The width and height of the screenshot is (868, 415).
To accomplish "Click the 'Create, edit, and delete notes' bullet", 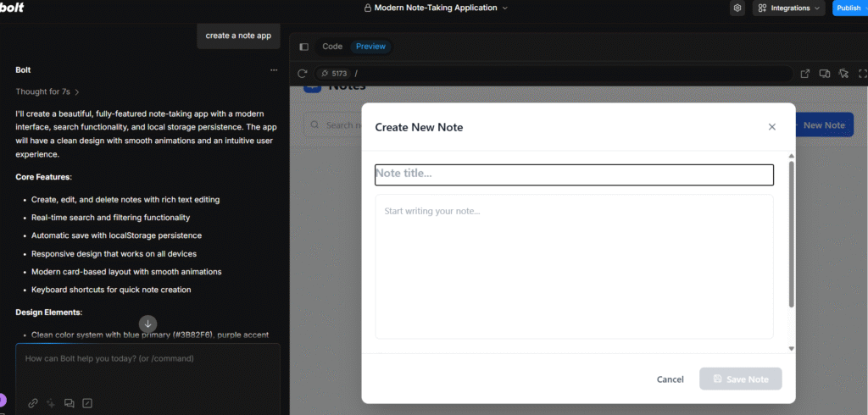I will (125, 200).
